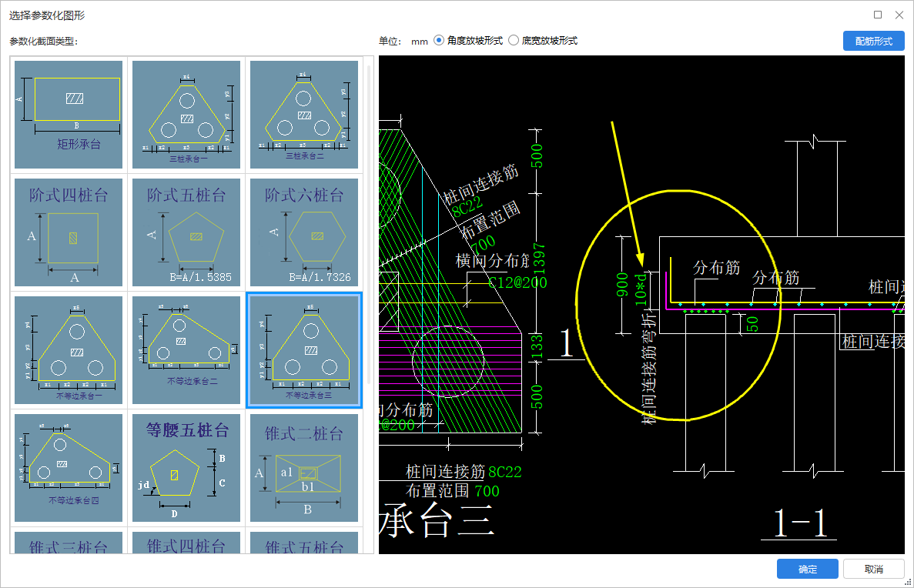Click the green 50 dimension value
The height and width of the screenshot is (588, 914).
point(752,323)
